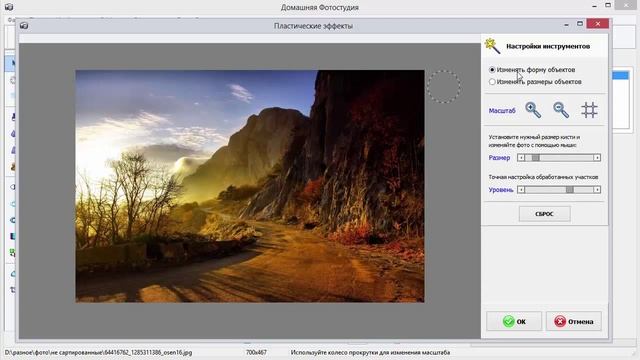Click the scroll wheel hint in status bar
This screenshot has width=640, height=360.
coord(370,352)
